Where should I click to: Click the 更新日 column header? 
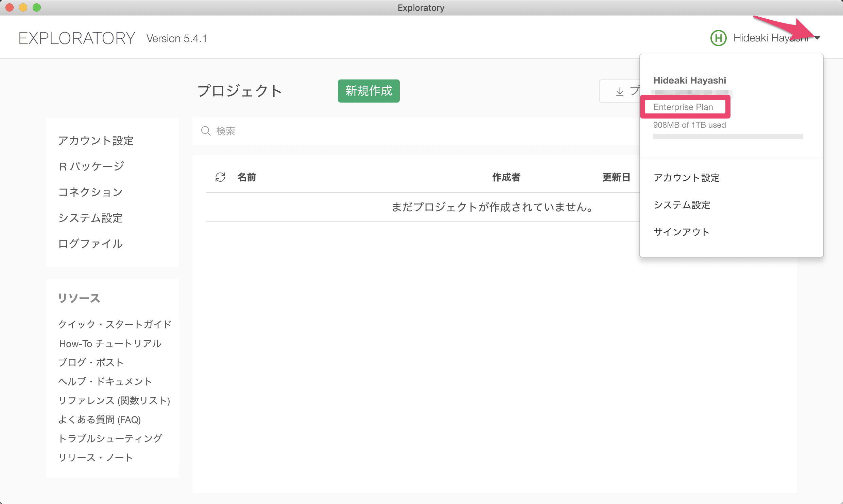point(616,177)
